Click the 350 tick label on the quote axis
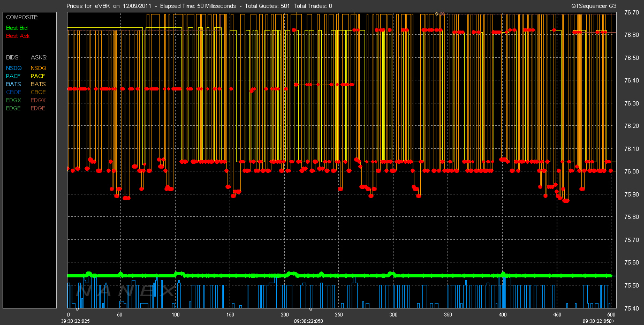644x325 pixels. click(448, 314)
